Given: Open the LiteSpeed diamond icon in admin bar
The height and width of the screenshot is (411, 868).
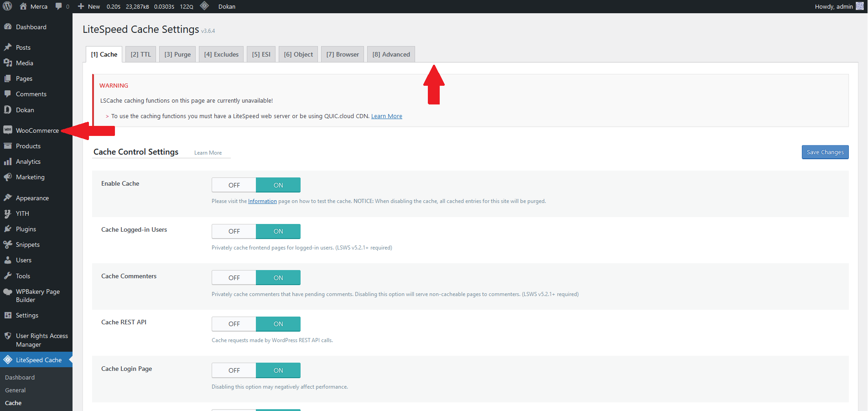Looking at the screenshot, I should point(204,6).
